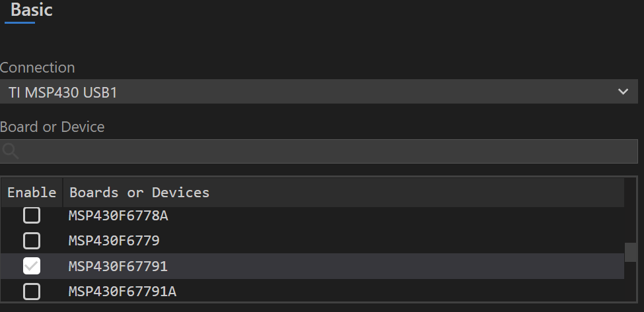Click the magnifier icon in the search box

pyautogui.click(x=11, y=152)
